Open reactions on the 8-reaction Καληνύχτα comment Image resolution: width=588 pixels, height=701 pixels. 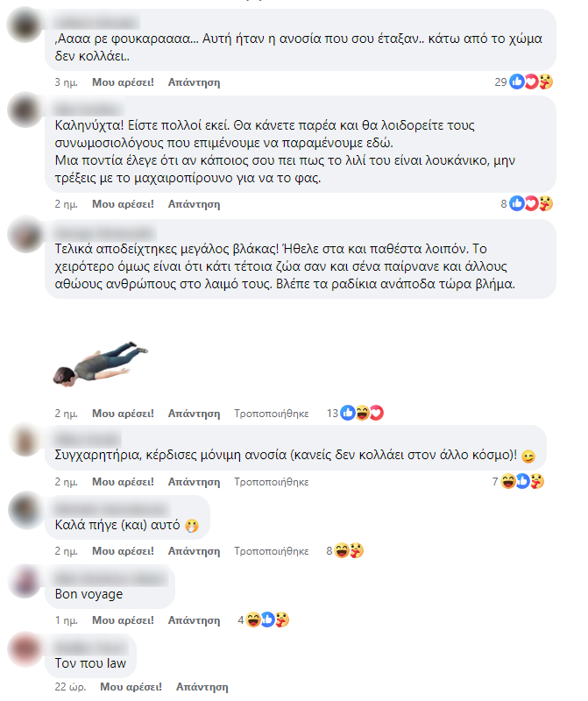click(x=527, y=204)
